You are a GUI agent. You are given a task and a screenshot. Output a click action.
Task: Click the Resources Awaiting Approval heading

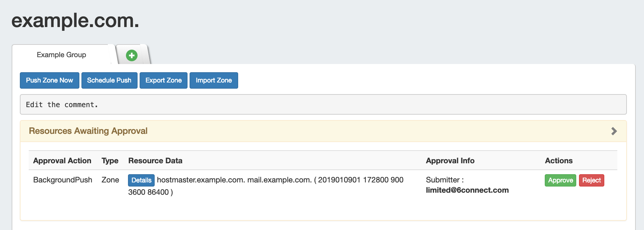(88, 131)
